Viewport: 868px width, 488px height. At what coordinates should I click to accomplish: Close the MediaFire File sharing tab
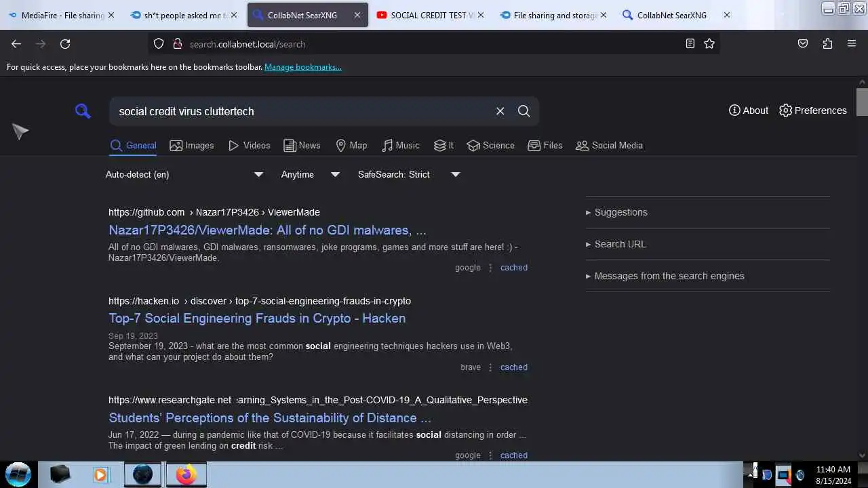tap(111, 15)
